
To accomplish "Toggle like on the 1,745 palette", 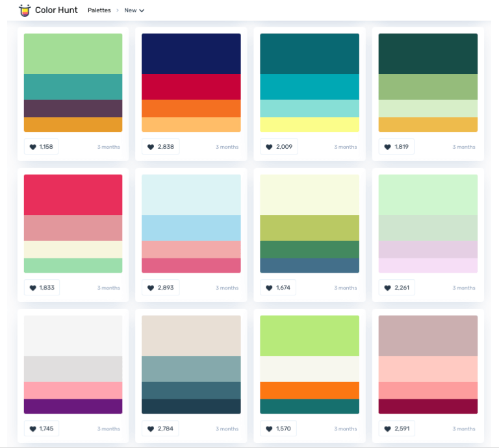I will point(33,429).
